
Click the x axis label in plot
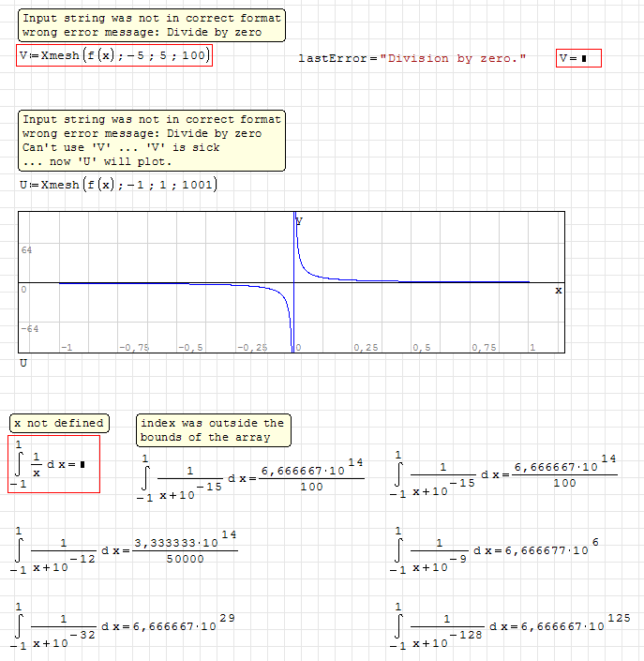tap(558, 291)
